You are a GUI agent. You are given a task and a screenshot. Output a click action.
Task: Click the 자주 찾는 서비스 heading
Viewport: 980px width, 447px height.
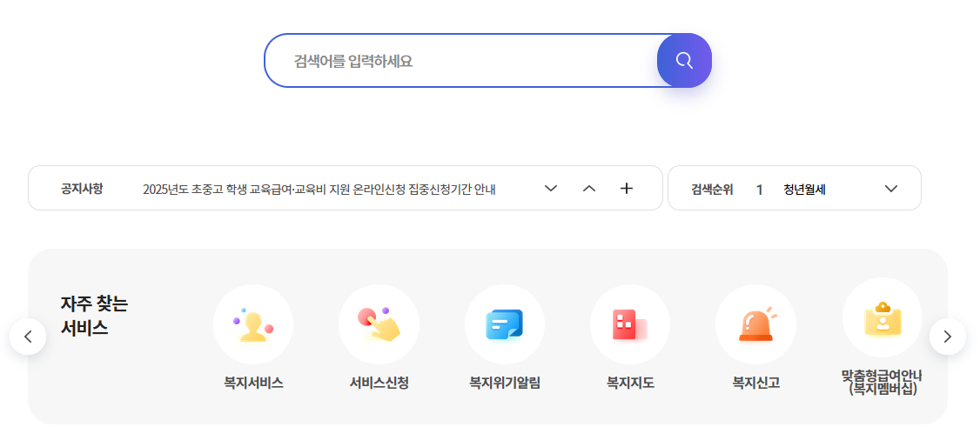(x=94, y=316)
